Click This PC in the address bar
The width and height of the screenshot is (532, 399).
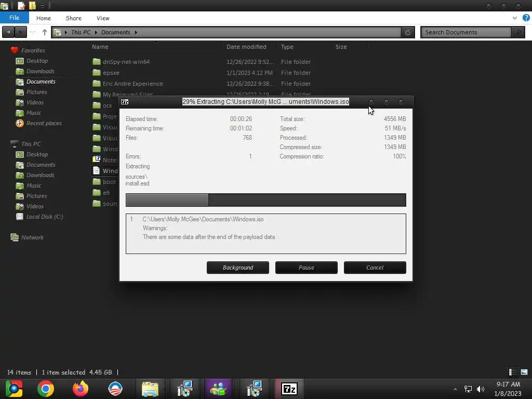81,32
